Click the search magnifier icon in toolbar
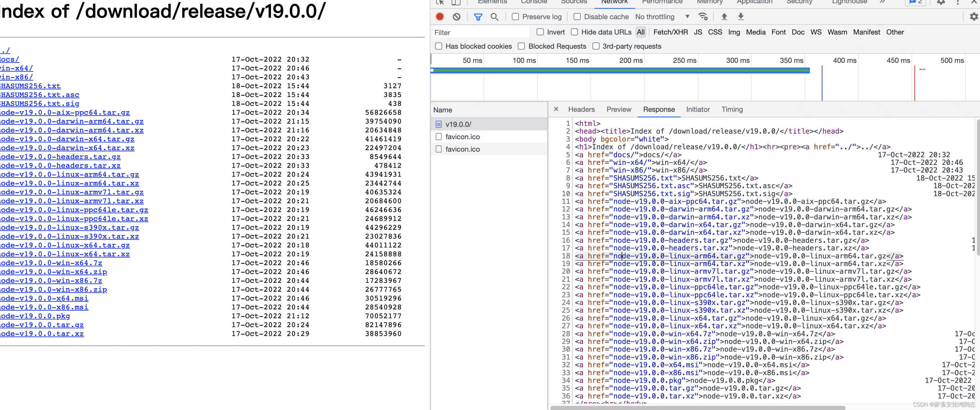 coord(495,17)
